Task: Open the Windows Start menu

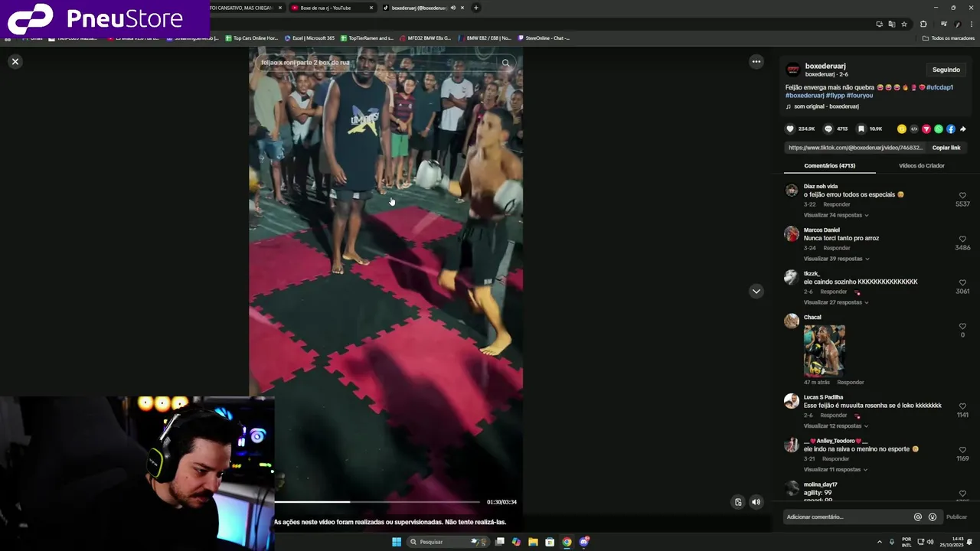Action: coord(397,542)
